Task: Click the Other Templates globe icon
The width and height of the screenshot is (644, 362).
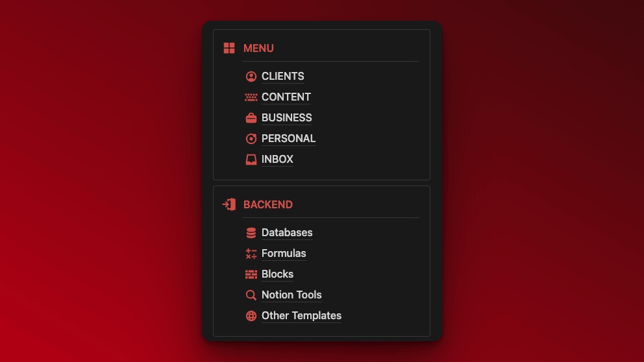Action: click(x=251, y=316)
